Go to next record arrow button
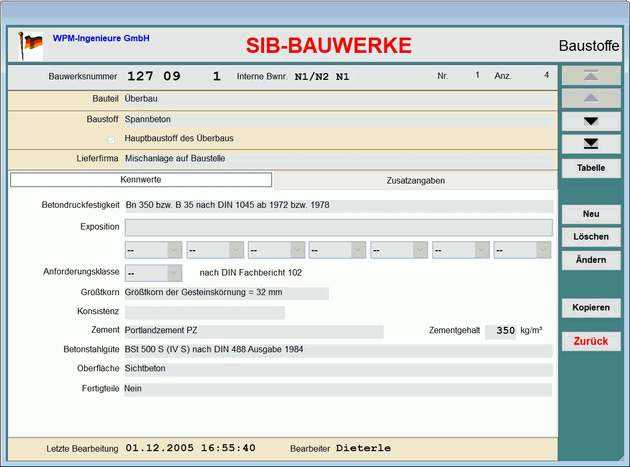Image resolution: width=630 pixels, height=467 pixels. click(x=591, y=121)
